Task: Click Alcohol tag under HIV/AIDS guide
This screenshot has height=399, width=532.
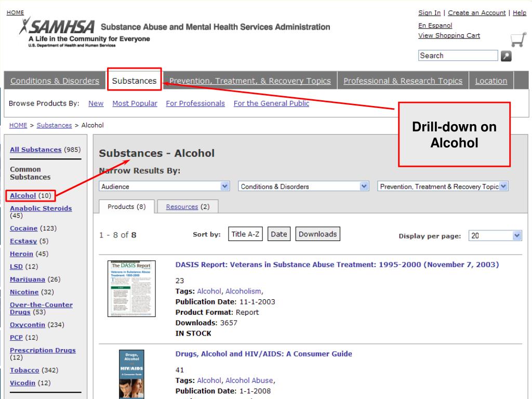Action: tap(209, 380)
